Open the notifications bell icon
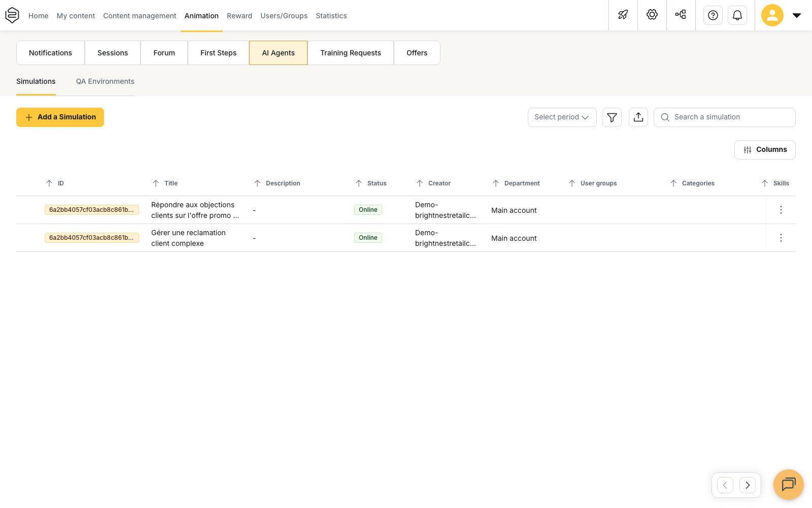Image resolution: width=812 pixels, height=508 pixels. (737, 15)
